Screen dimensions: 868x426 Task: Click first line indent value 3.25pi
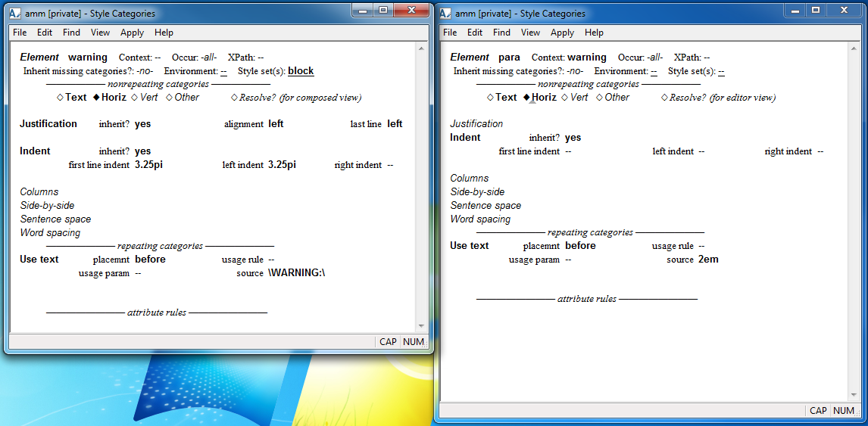[x=149, y=165]
